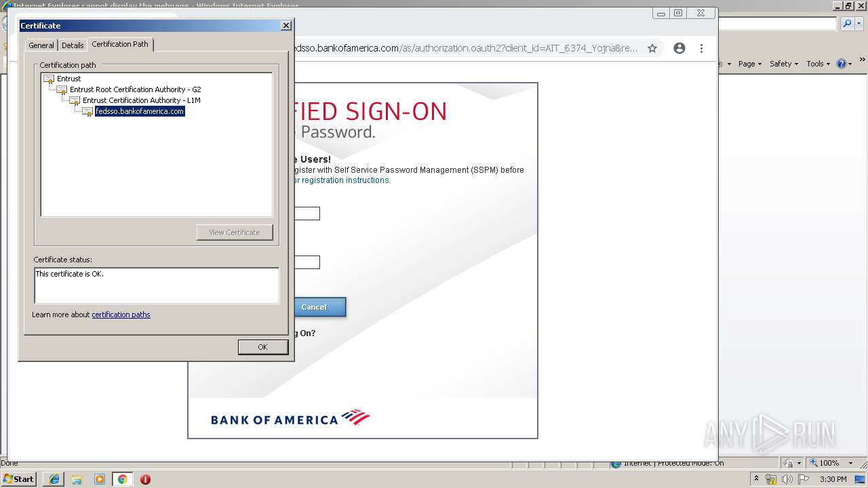Open the Chrome profile avatar icon
Image resolution: width=868 pixels, height=488 pixels.
click(679, 48)
